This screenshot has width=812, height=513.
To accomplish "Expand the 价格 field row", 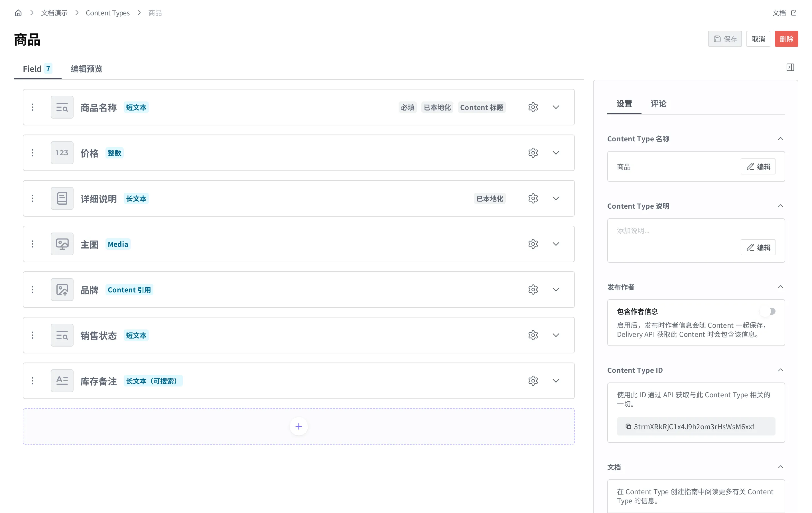I will [556, 153].
